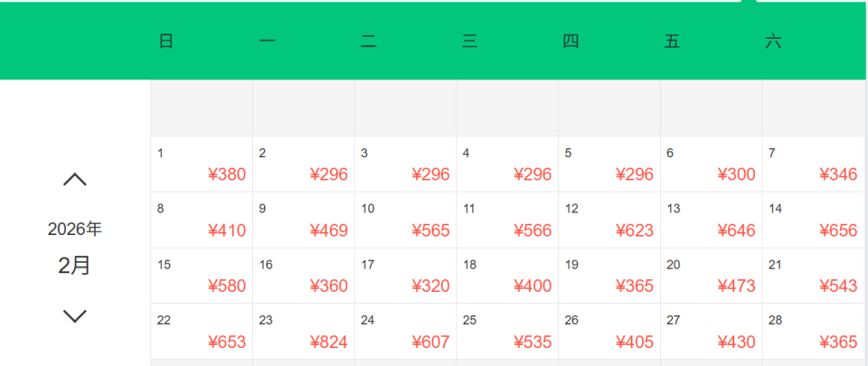Select February 8 priced ¥410
868x366 pixels.
pos(202,221)
